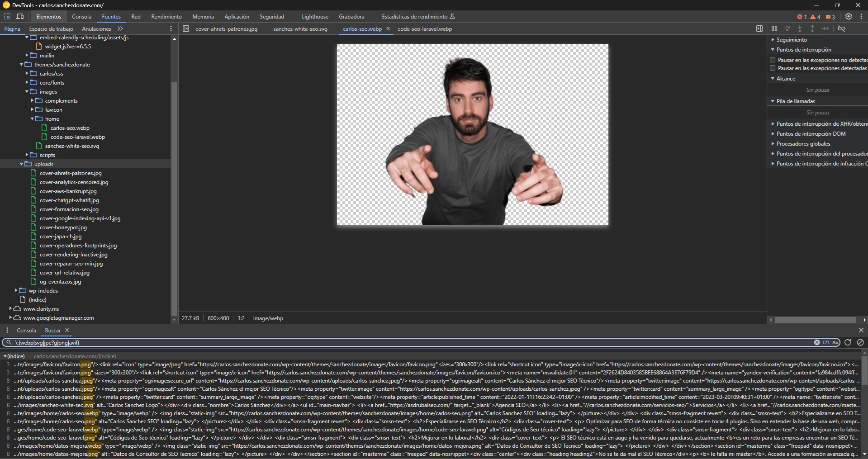This screenshot has width=868, height=459.
Task: Click the error count badge
Action: [802, 17]
